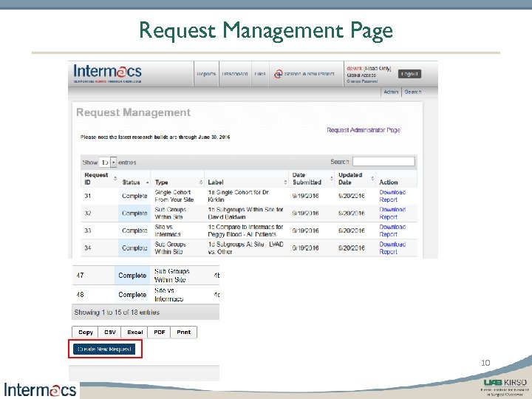
Task: Click the latest research builds notice text
Action: click(x=155, y=137)
